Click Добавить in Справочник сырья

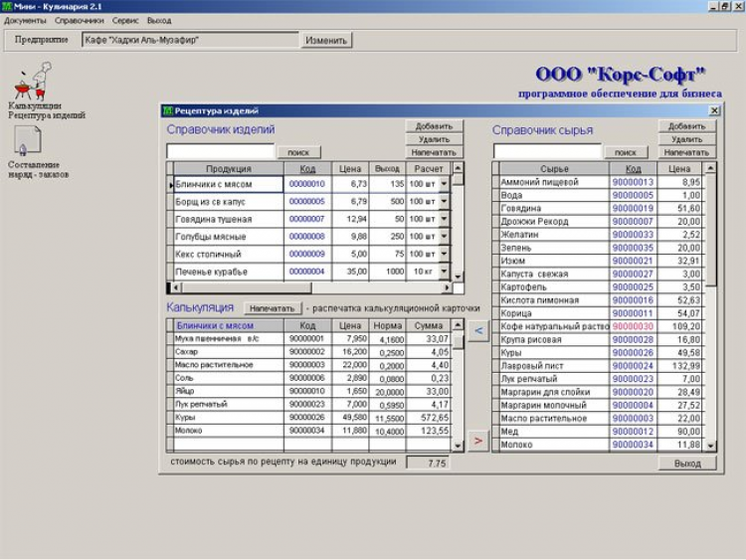(687, 126)
